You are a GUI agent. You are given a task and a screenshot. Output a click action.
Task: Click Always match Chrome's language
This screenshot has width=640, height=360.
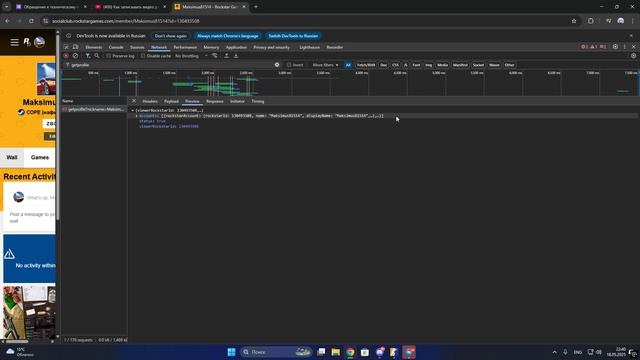[x=228, y=36]
